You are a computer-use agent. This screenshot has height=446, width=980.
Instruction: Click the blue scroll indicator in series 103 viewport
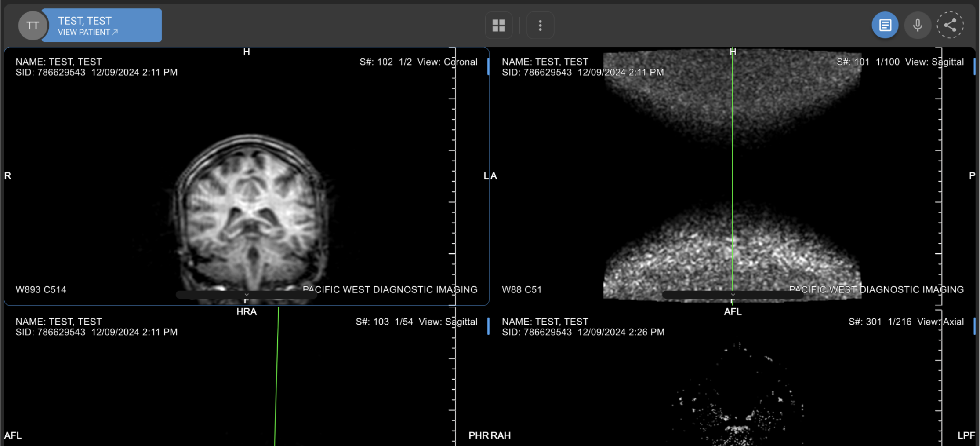pos(488,326)
